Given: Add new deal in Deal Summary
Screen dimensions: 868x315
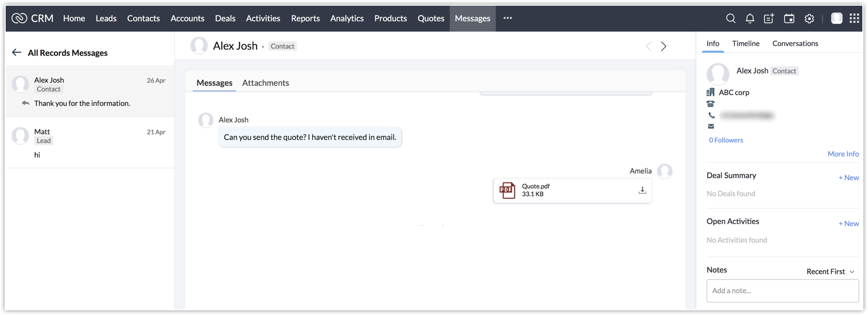Looking at the screenshot, I should click(x=848, y=178).
